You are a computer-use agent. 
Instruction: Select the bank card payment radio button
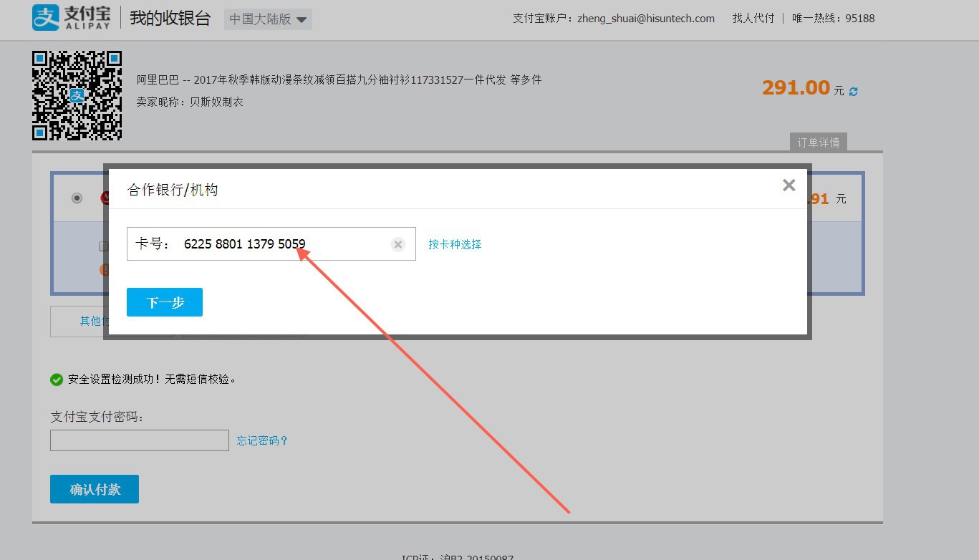click(77, 198)
